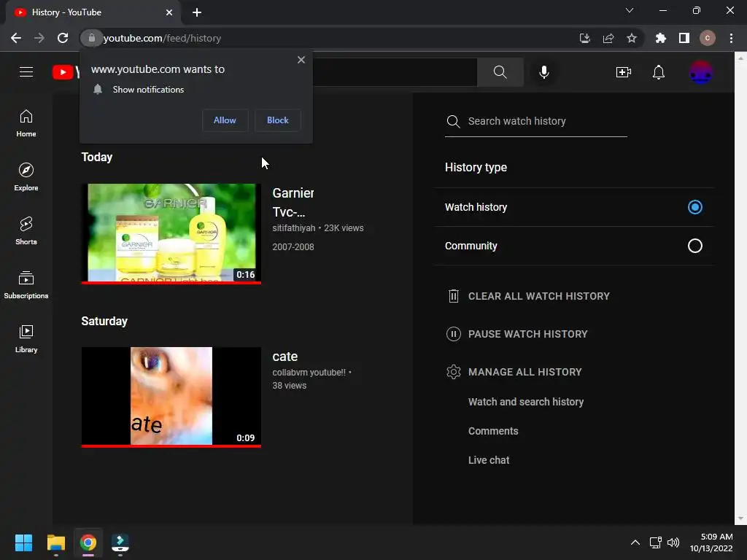This screenshot has height=560, width=747.
Task: Click the YouTube search magnifier button
Action: 500,72
